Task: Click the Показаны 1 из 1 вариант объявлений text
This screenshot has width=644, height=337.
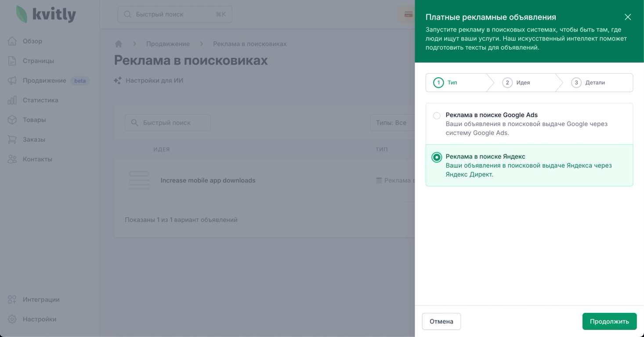Action: [x=181, y=220]
